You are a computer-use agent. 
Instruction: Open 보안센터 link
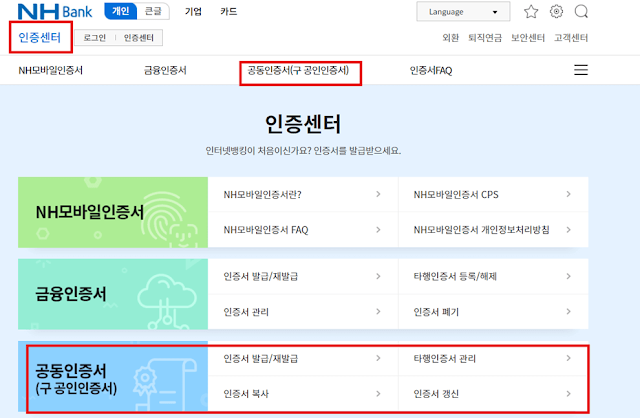(528, 38)
